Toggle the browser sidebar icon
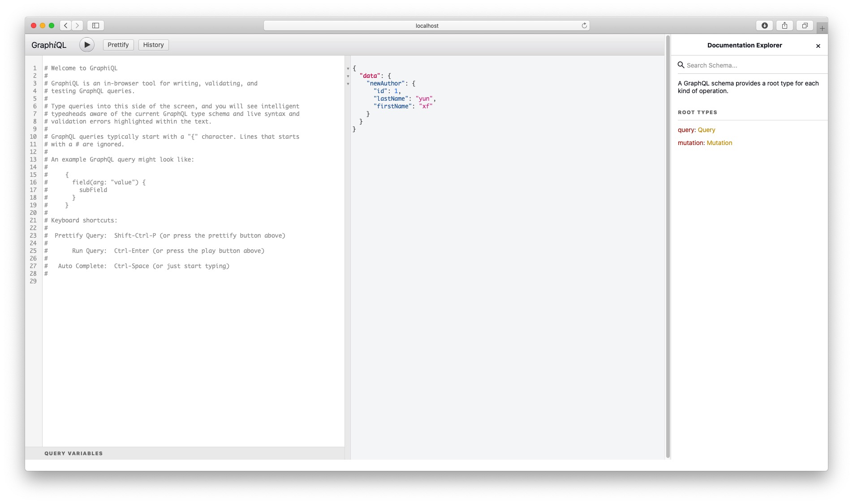This screenshot has height=504, width=853. [x=95, y=26]
